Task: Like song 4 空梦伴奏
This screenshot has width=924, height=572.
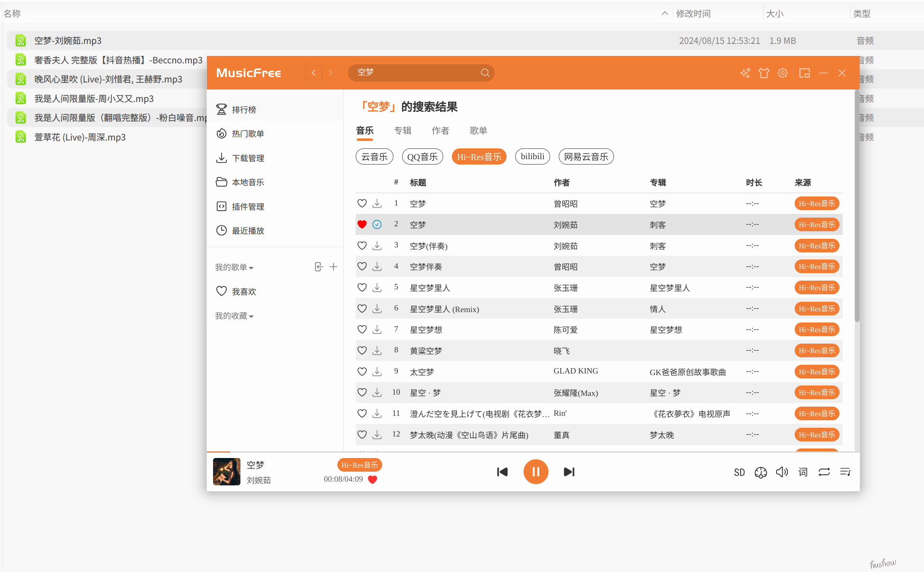Action: (x=362, y=267)
